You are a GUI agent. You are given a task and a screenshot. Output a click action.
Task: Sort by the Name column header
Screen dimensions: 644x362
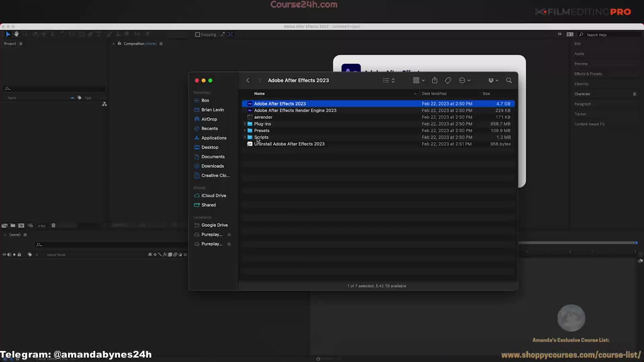(259, 94)
